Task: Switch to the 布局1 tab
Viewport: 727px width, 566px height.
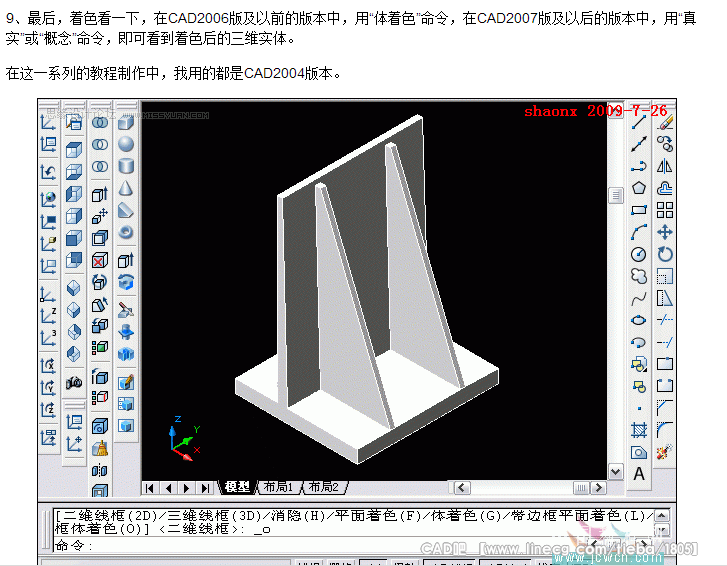Action: click(x=278, y=487)
